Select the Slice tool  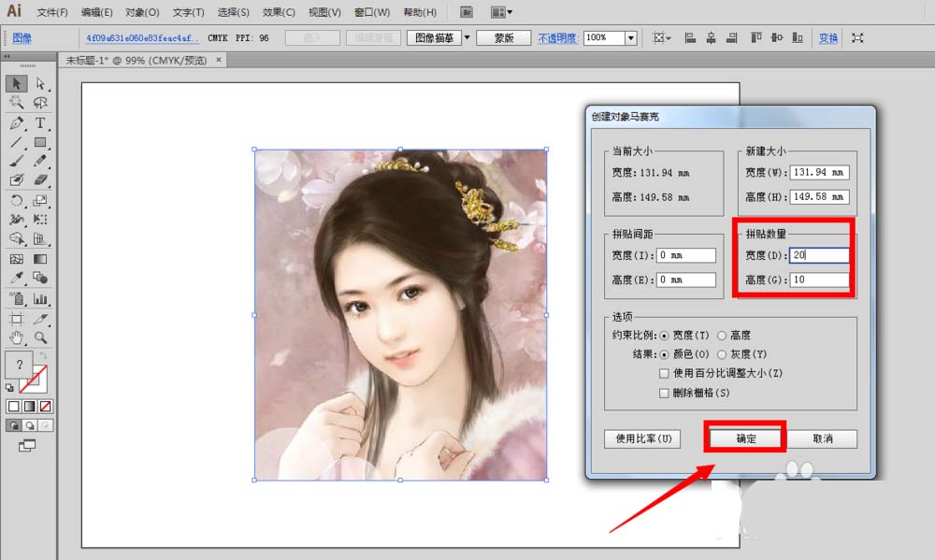(40, 319)
